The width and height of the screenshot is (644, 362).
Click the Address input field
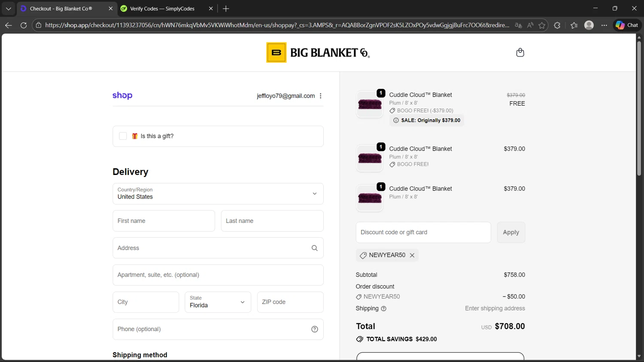click(218, 248)
